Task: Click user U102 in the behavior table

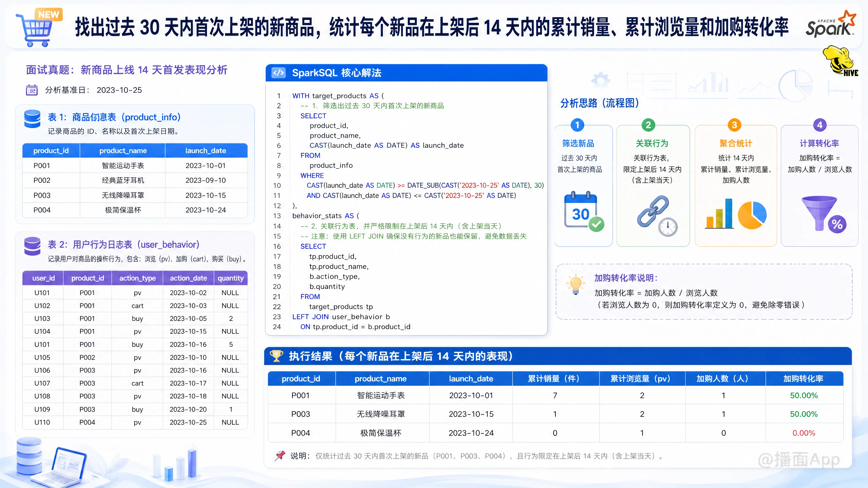Action: pyautogui.click(x=42, y=306)
